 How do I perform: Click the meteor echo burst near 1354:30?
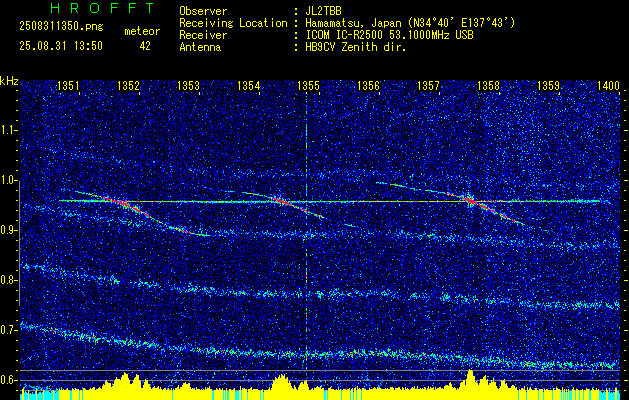[x=281, y=201]
